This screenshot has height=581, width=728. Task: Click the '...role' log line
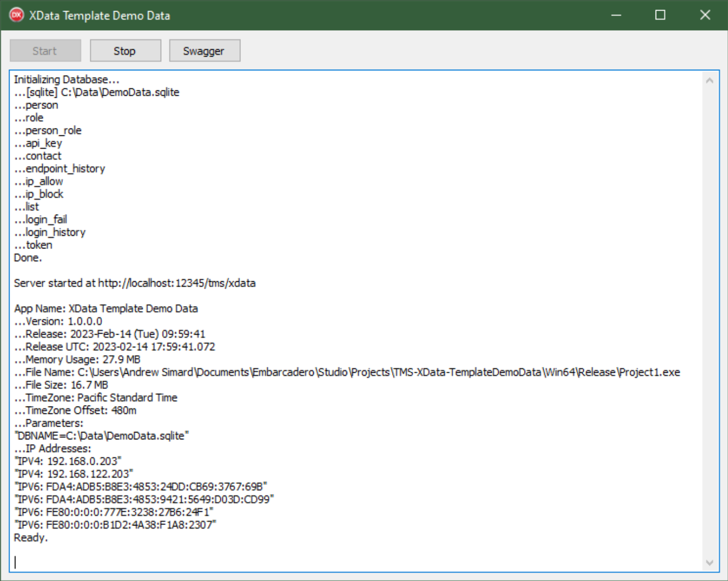tap(29, 117)
